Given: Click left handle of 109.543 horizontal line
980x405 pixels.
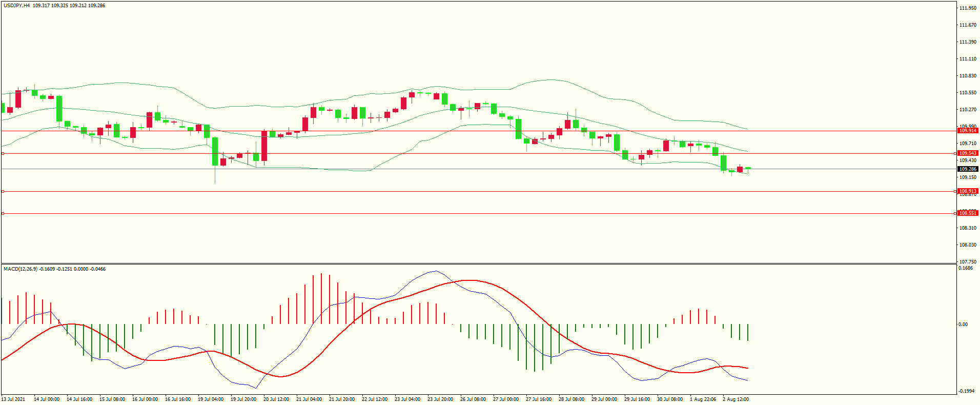Looking at the screenshot, I should [x=3, y=153].
